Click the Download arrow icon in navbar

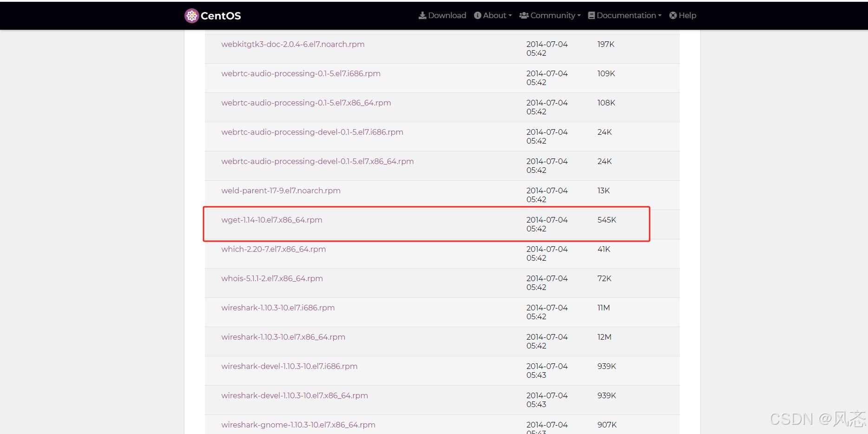(422, 15)
